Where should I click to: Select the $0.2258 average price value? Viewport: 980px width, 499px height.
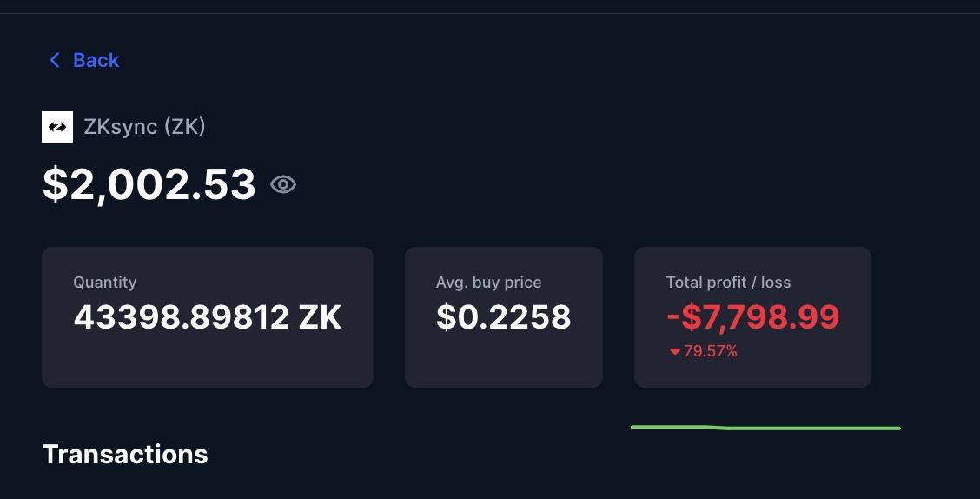[504, 317]
